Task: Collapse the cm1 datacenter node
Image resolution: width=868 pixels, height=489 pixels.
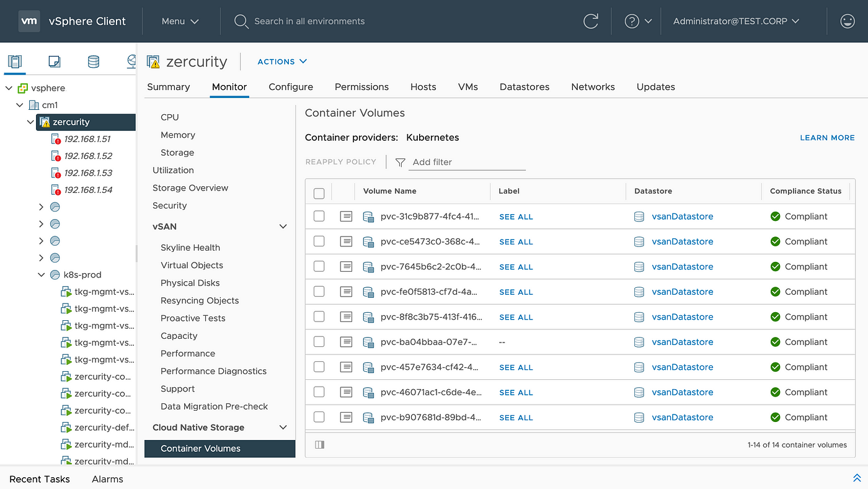Action: pos(20,105)
